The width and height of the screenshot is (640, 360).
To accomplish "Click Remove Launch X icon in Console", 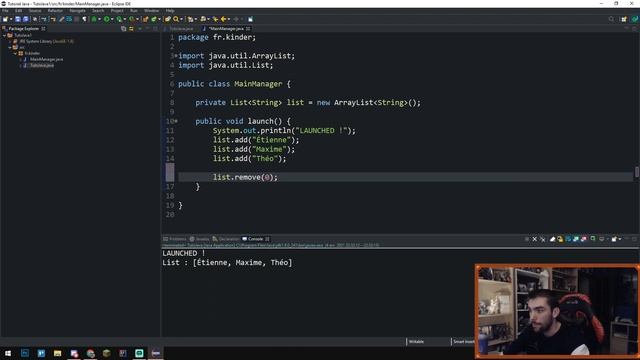I will pos(535,239).
